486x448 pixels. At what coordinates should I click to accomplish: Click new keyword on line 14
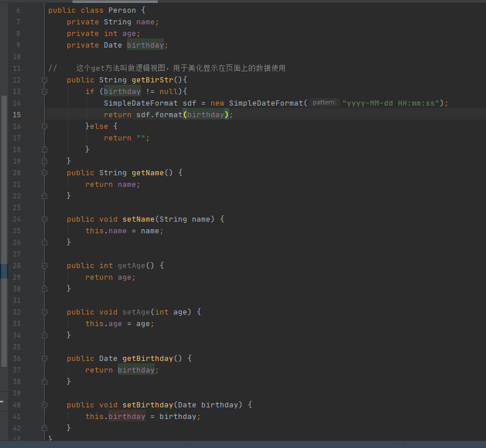[217, 103]
